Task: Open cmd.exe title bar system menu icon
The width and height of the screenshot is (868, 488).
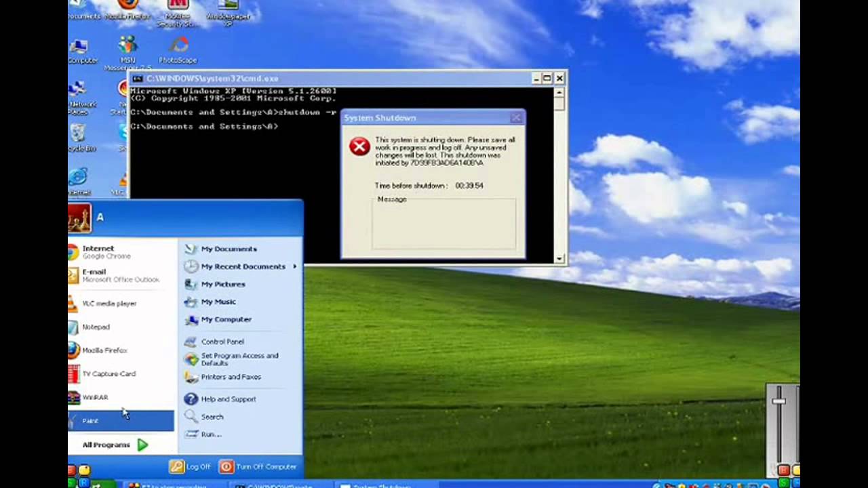Action: point(138,79)
